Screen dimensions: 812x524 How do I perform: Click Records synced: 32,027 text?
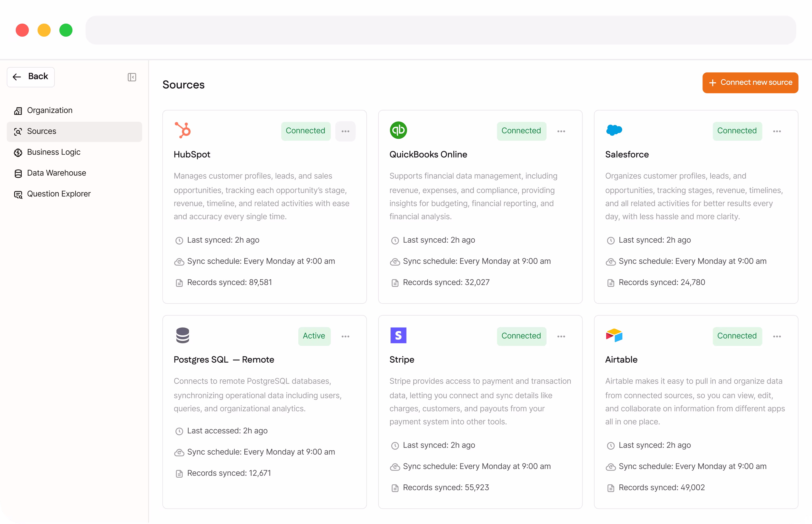click(446, 282)
